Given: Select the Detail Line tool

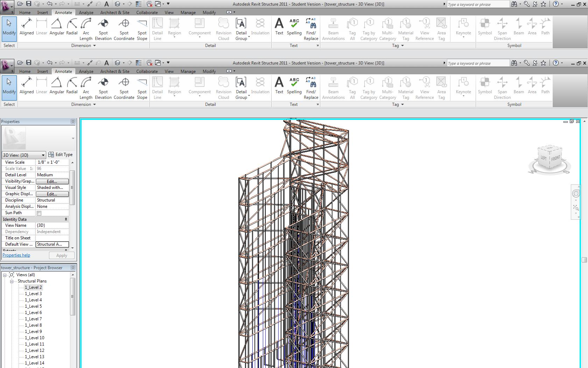Looking at the screenshot, I should coord(157,28).
